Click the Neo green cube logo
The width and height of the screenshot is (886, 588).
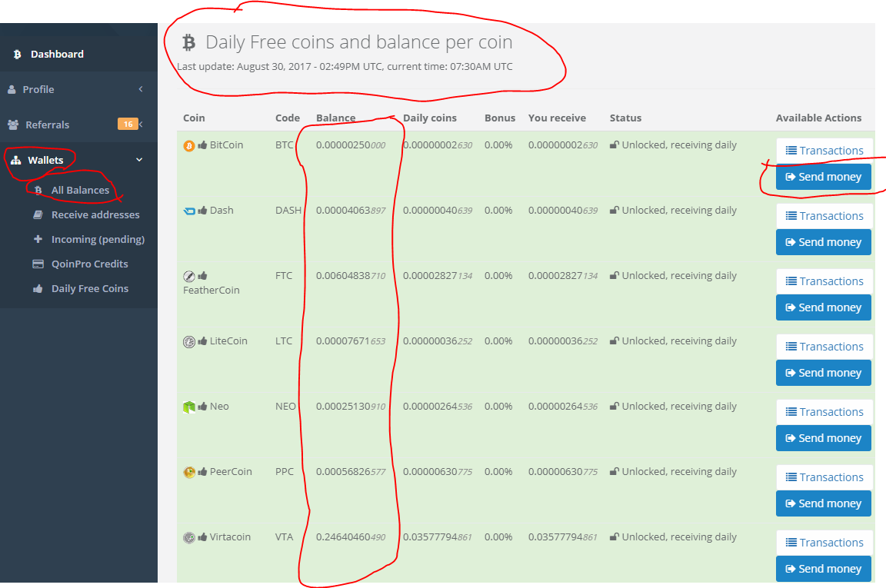click(189, 407)
